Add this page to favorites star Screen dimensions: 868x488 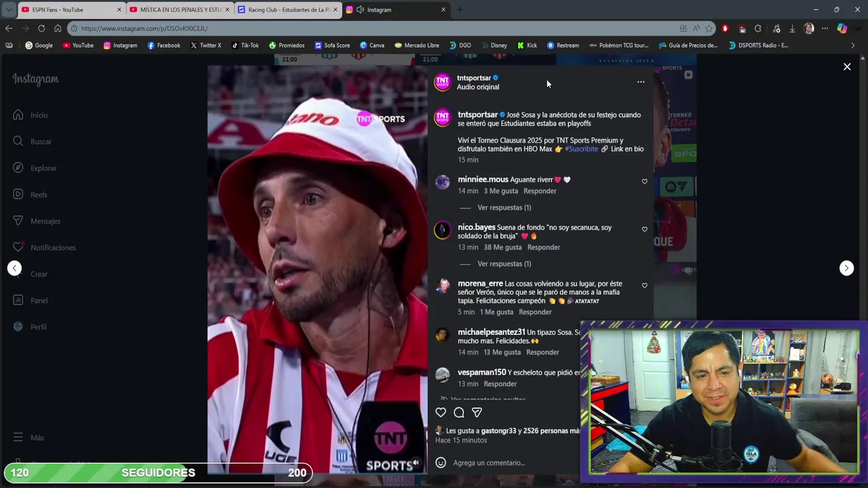coord(709,28)
